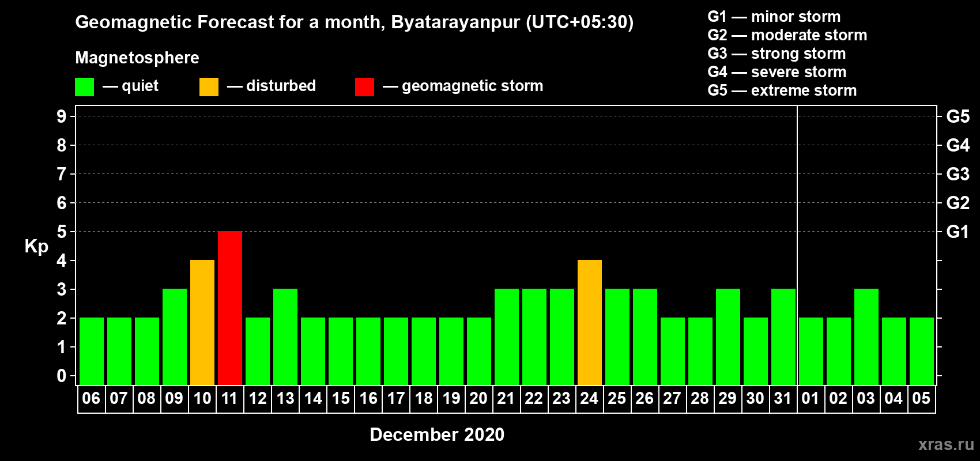Click the 'G1 — minor storm' legend line
The image size is (980, 461).
774,17
